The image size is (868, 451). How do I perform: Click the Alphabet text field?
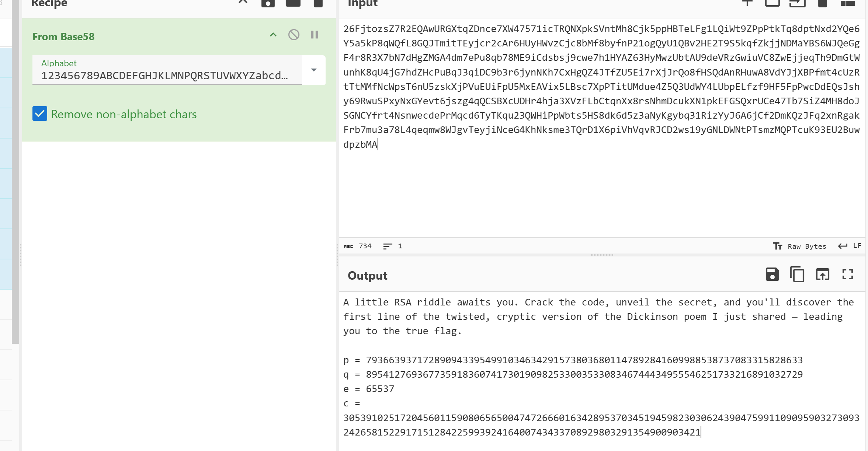(166, 75)
